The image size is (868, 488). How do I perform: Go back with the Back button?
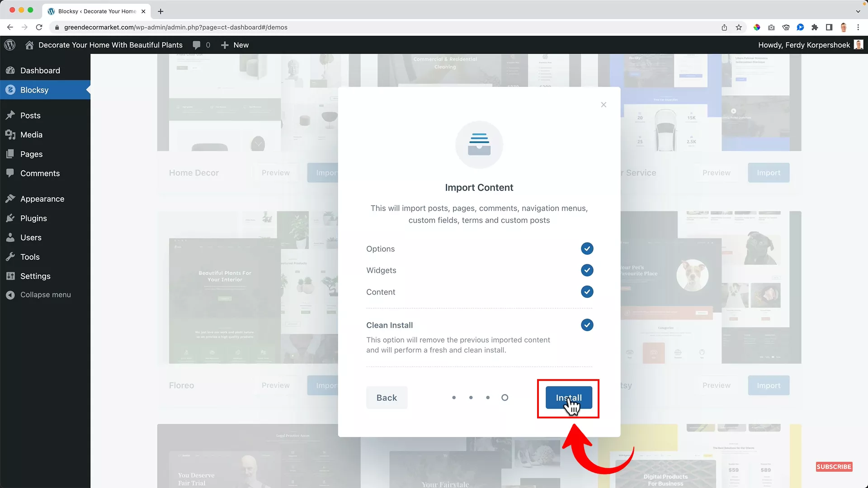pos(387,398)
